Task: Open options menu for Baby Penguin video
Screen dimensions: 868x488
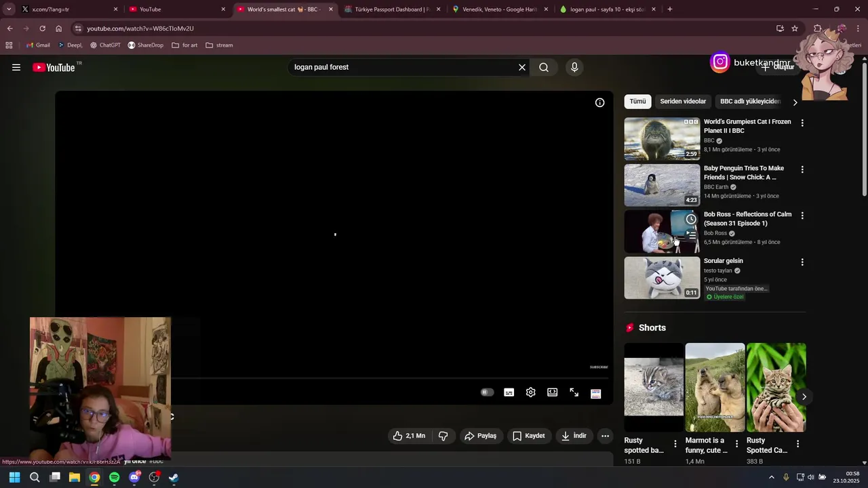Action: pyautogui.click(x=802, y=169)
